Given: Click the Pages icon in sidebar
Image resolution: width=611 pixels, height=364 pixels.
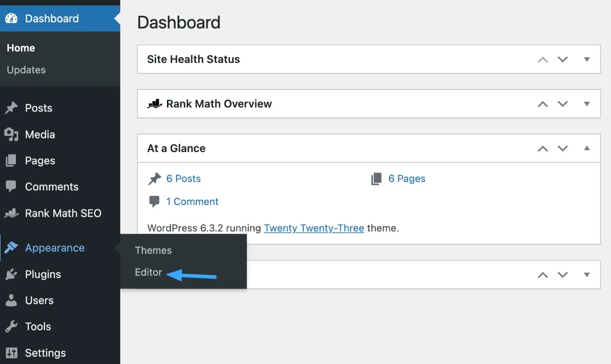Looking at the screenshot, I should pyautogui.click(x=11, y=161).
